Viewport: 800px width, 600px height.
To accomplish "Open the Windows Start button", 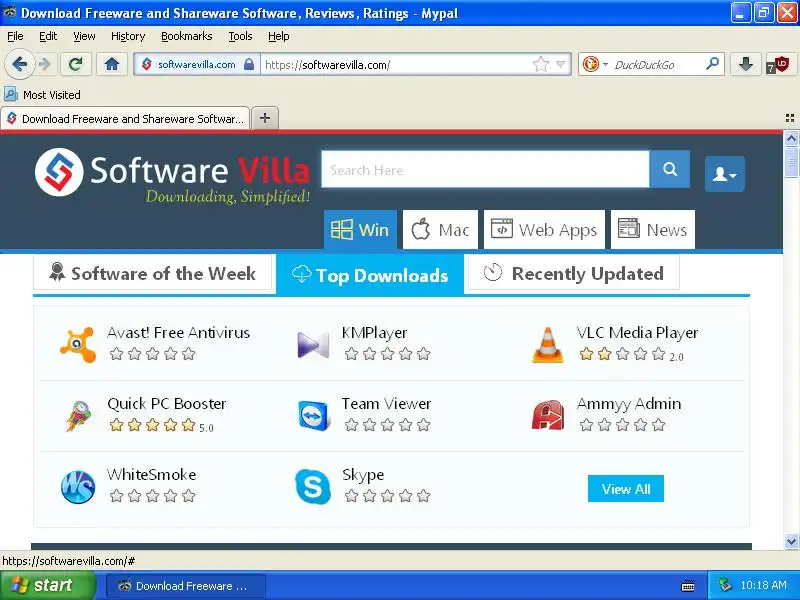I will click(x=48, y=585).
